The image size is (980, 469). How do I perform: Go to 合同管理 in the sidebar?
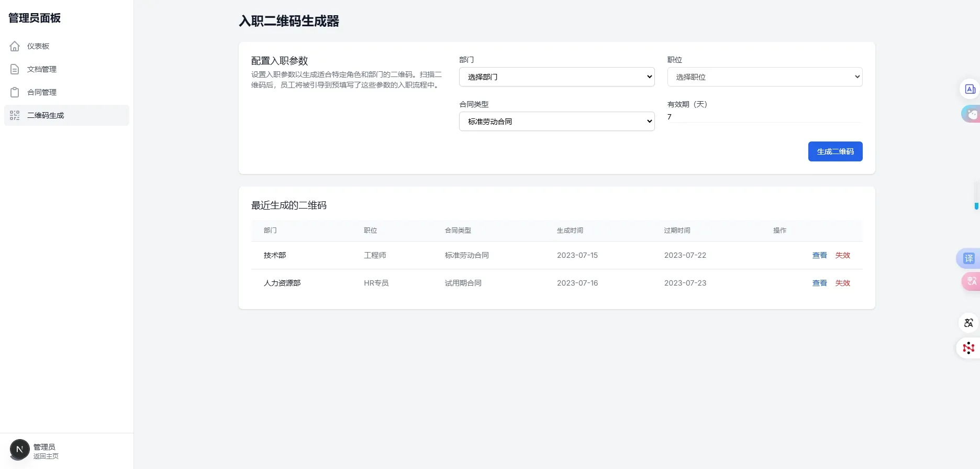coord(66,92)
